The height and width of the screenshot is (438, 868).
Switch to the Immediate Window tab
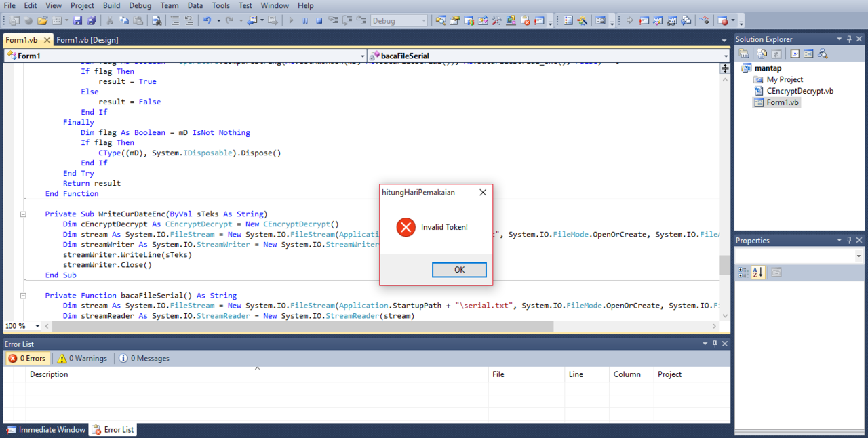(45, 429)
